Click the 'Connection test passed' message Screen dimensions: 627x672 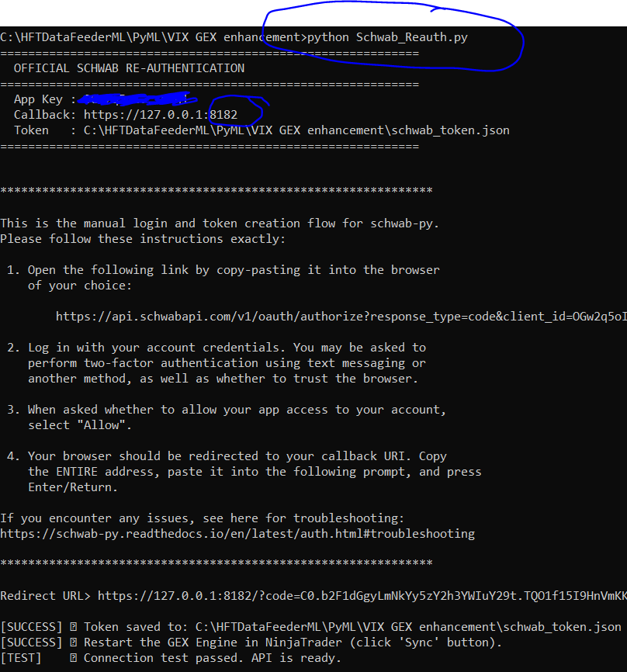(212, 658)
